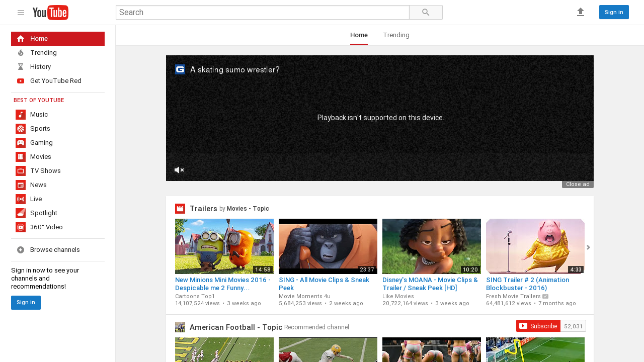Click the YouTube logo
This screenshot has height=362, width=644.
[50, 13]
